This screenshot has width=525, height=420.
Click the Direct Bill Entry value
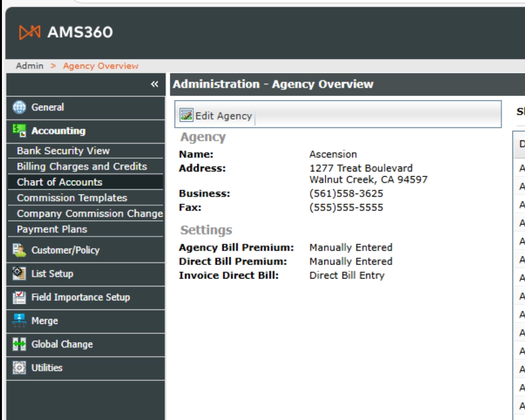pyautogui.click(x=347, y=276)
